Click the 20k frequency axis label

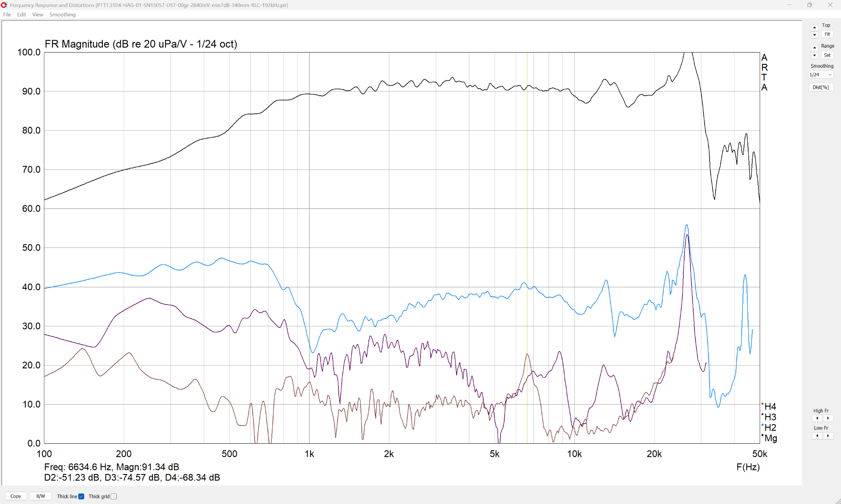(654, 454)
